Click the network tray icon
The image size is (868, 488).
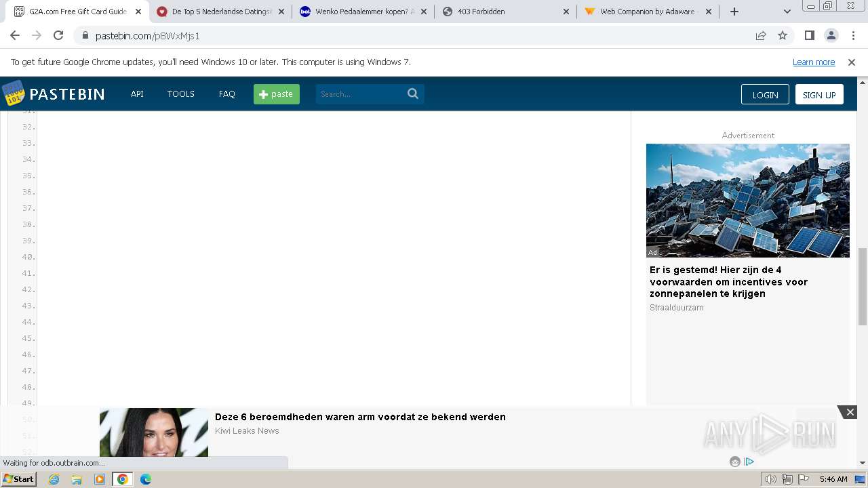click(x=787, y=479)
